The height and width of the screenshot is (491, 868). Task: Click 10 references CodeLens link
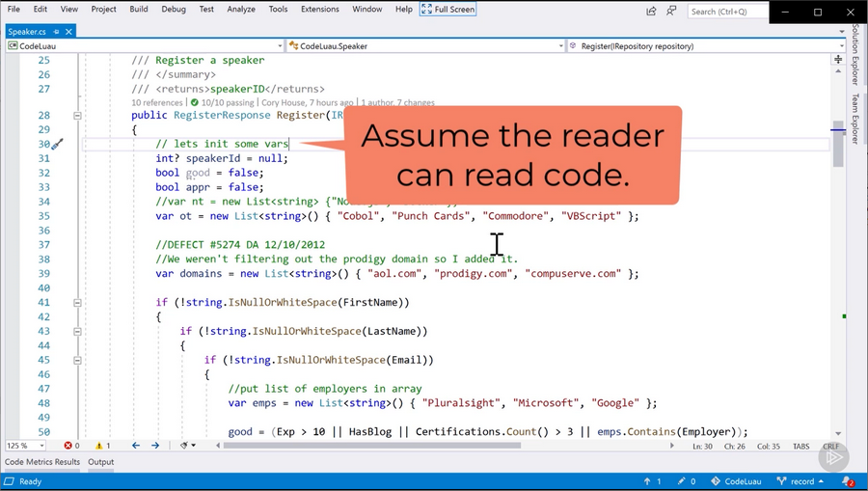pyautogui.click(x=156, y=102)
